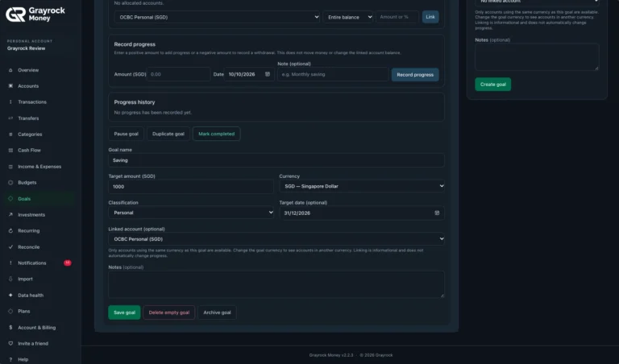
Task: Click the "No progress has been recorded yet." text
Action: (x=153, y=113)
